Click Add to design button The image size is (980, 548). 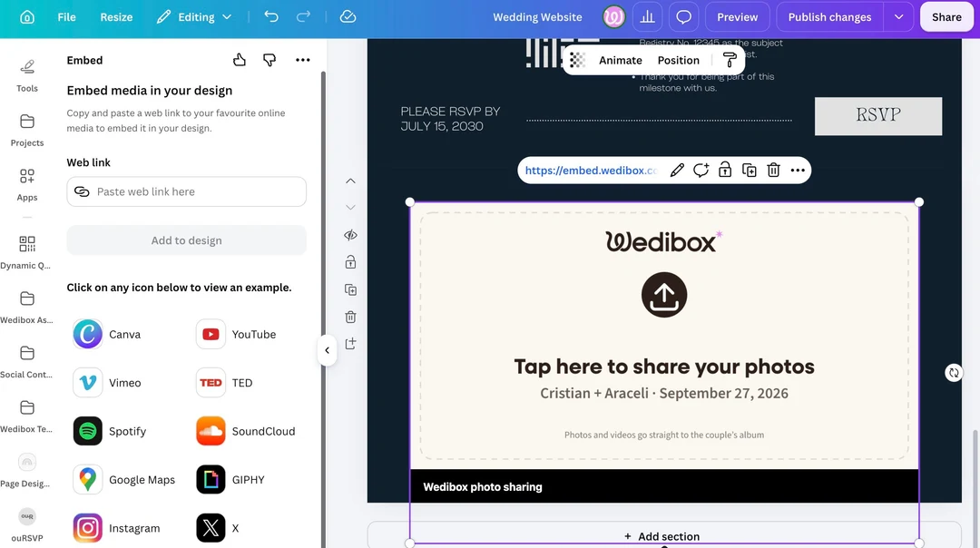coord(186,240)
